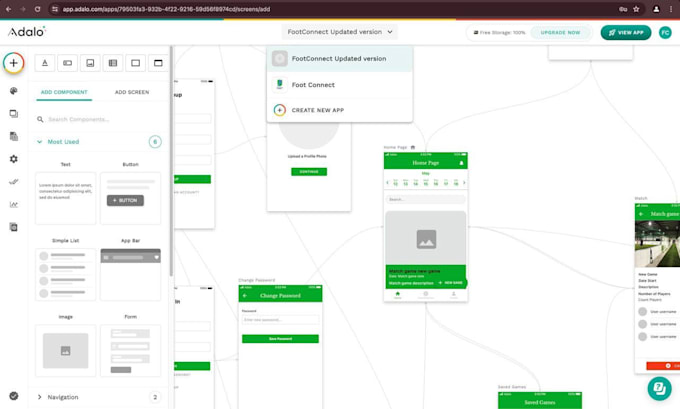The image size is (680, 409).
Task: Select the Text quick-add toolbar icon
Action: tap(45, 63)
